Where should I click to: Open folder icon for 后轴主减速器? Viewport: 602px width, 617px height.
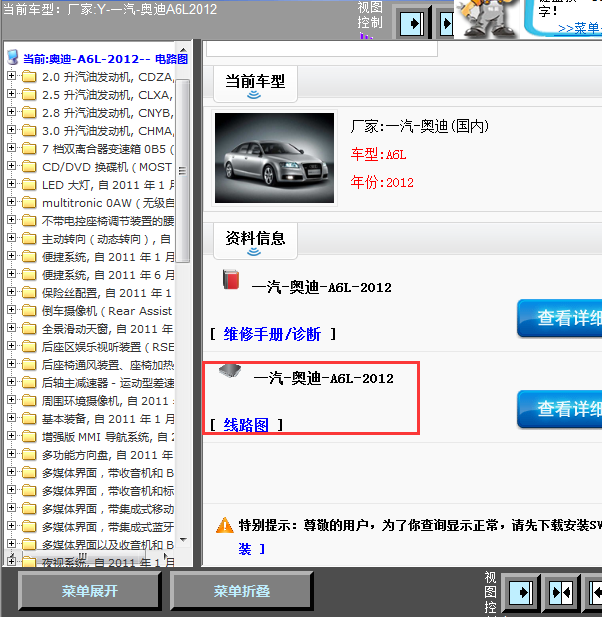[x=29, y=382]
